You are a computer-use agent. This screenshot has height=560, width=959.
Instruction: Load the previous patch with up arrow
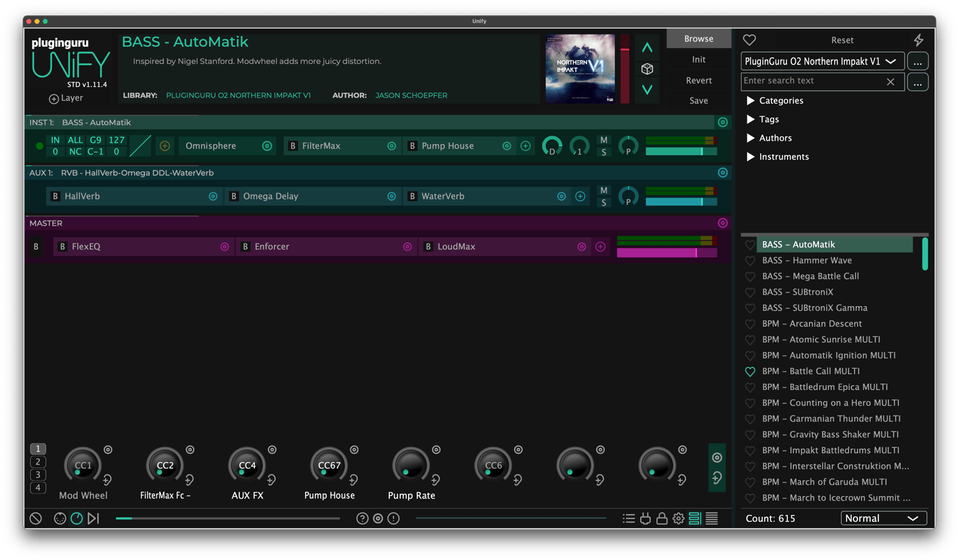tap(647, 47)
